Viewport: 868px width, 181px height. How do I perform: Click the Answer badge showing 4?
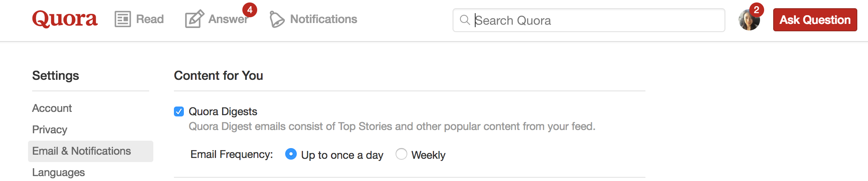(x=249, y=10)
